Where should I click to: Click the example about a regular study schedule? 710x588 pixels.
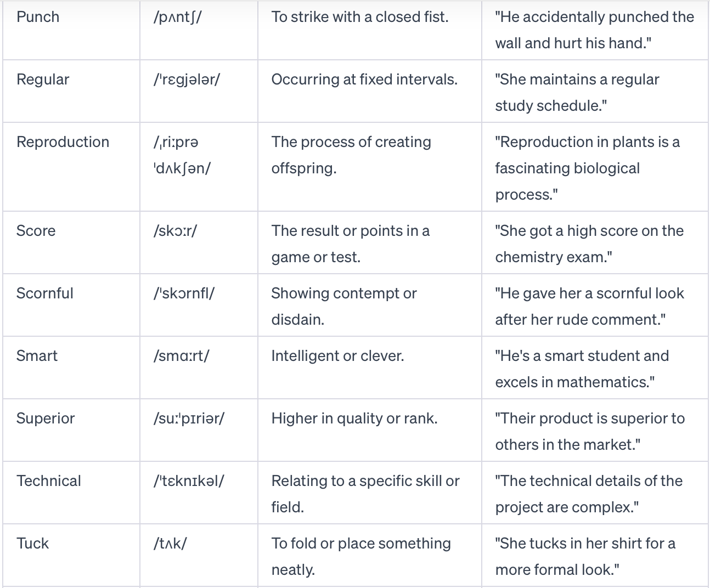[x=577, y=92]
